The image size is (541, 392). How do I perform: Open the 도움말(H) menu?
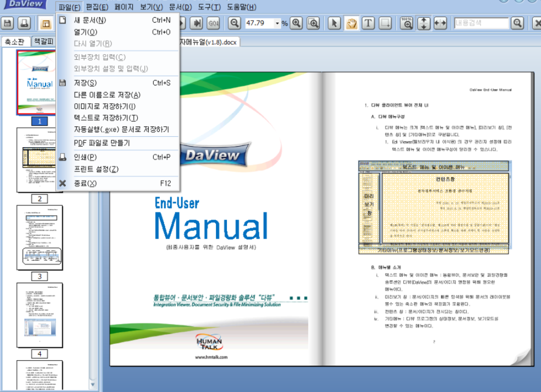(242, 7)
